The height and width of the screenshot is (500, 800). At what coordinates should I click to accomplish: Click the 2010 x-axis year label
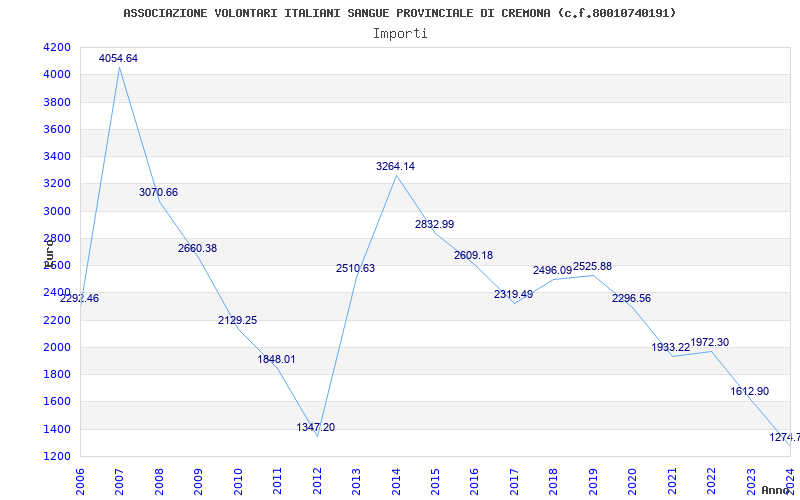[x=238, y=481]
